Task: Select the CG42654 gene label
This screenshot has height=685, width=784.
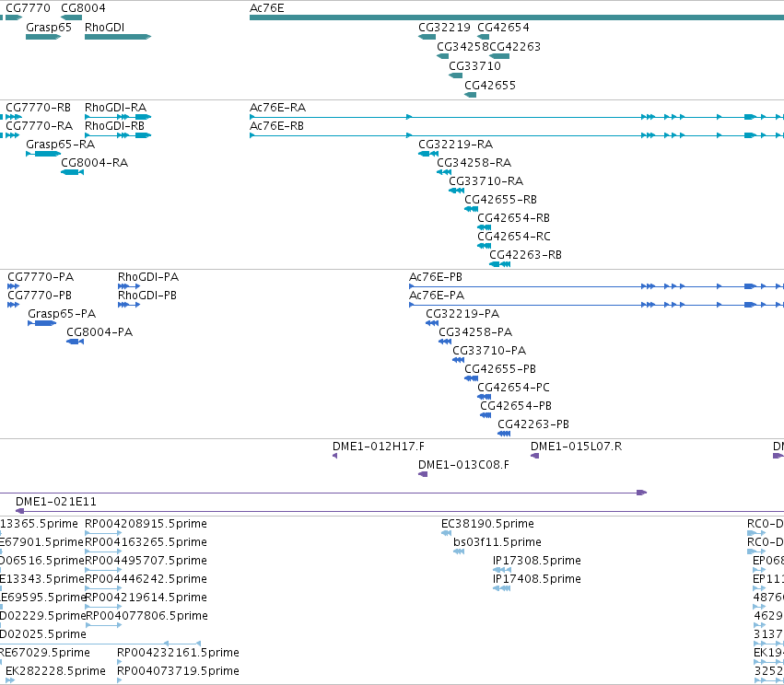Action: (503, 28)
